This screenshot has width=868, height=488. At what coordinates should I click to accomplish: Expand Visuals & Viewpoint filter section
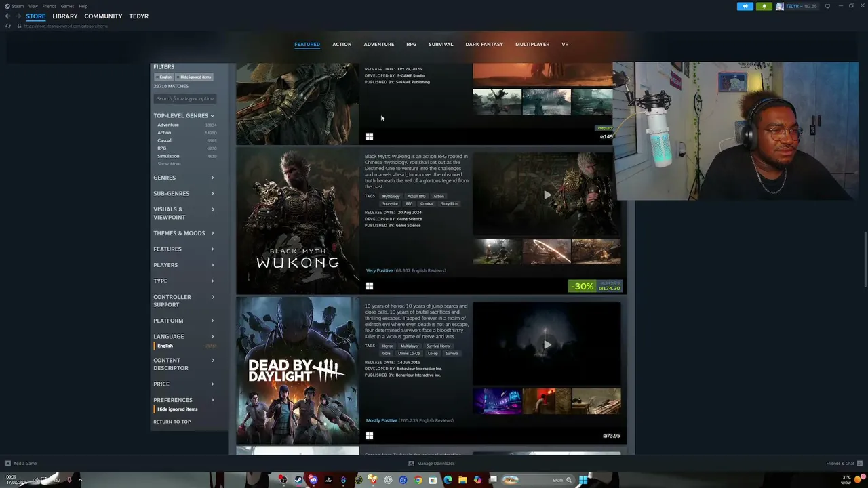click(184, 213)
